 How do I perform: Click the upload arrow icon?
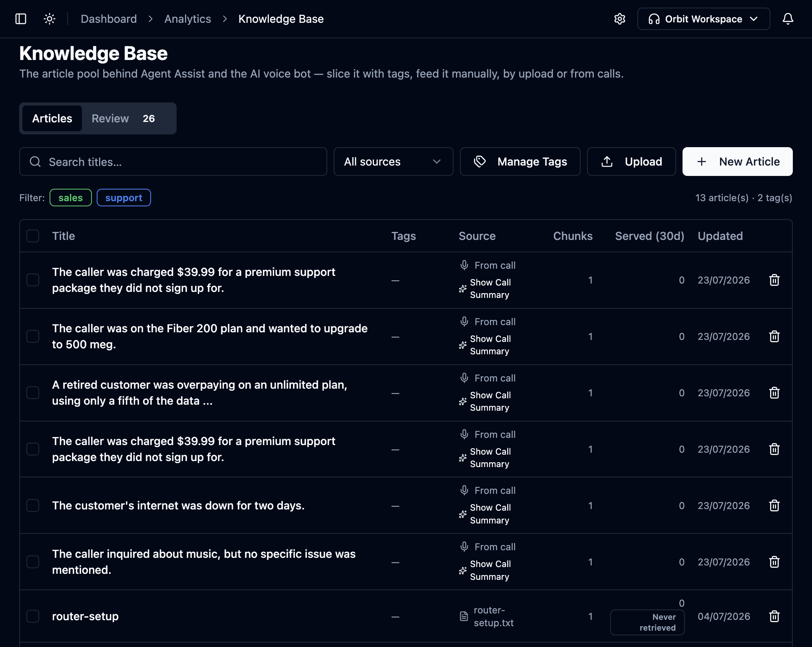607,162
